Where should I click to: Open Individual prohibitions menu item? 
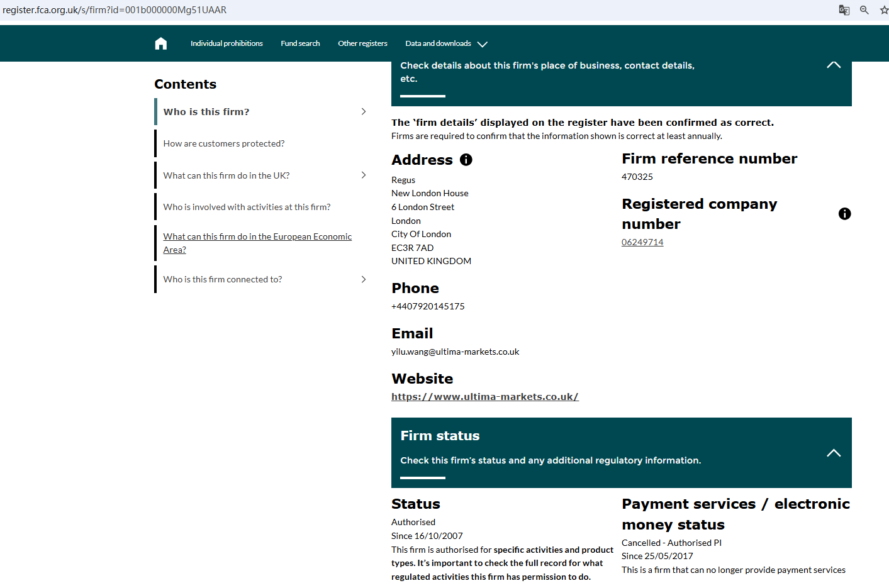click(226, 43)
